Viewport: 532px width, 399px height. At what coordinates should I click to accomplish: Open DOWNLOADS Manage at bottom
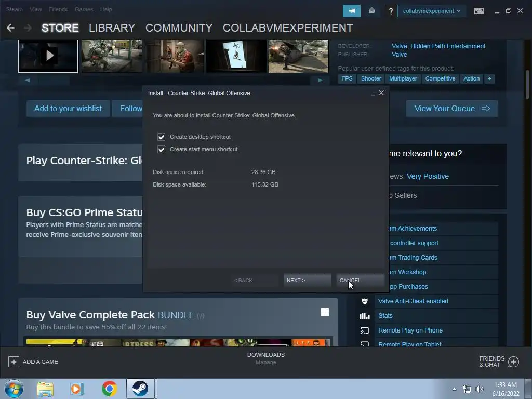(265, 358)
